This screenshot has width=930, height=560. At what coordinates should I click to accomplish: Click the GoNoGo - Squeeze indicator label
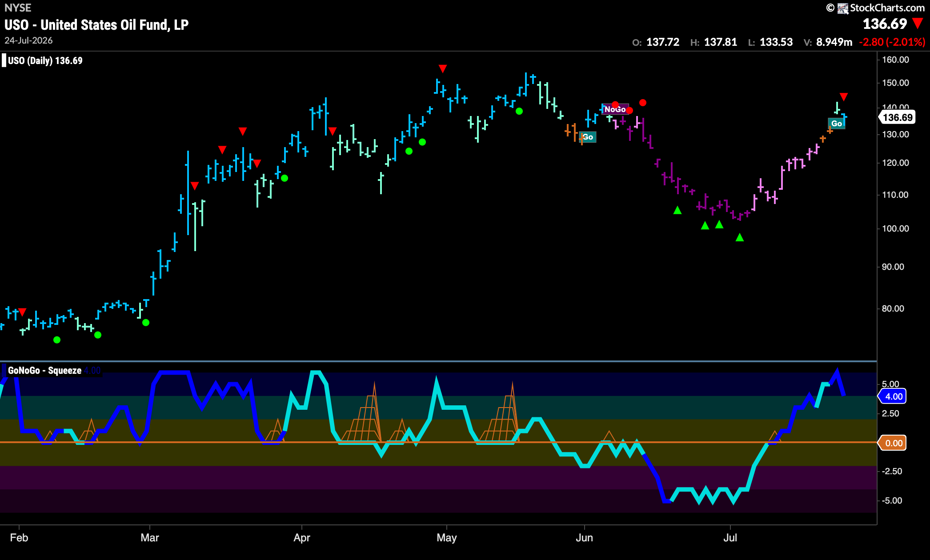click(x=44, y=371)
